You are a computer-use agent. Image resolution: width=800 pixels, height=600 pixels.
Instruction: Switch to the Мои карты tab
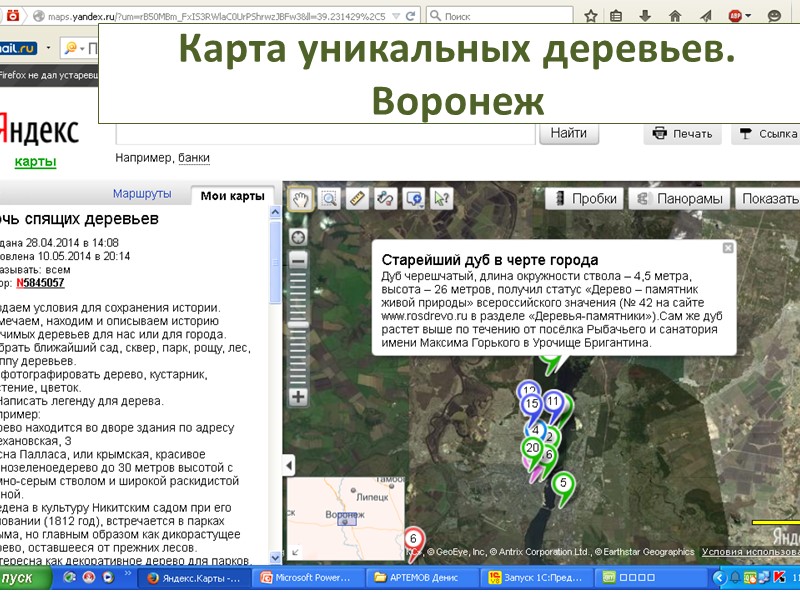232,196
